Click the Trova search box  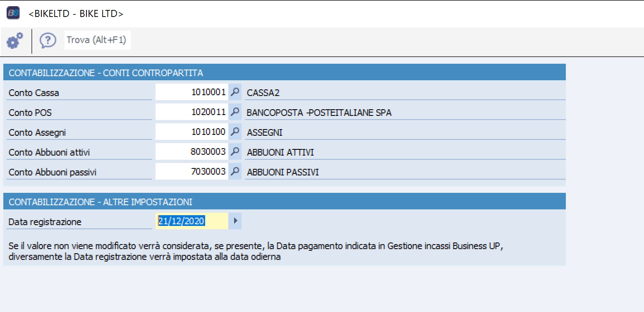[x=98, y=40]
